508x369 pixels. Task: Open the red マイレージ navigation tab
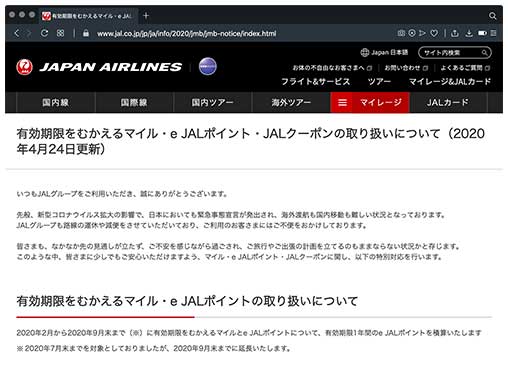pyautogui.click(x=380, y=103)
